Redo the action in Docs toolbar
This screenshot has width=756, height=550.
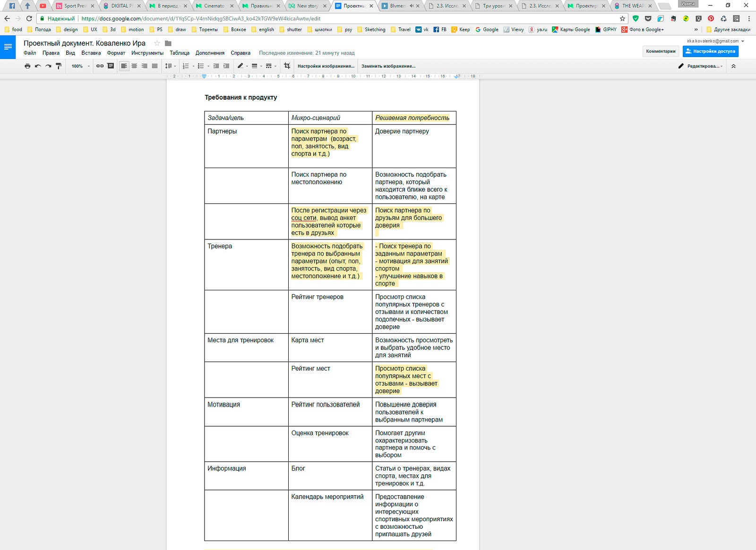(x=48, y=66)
